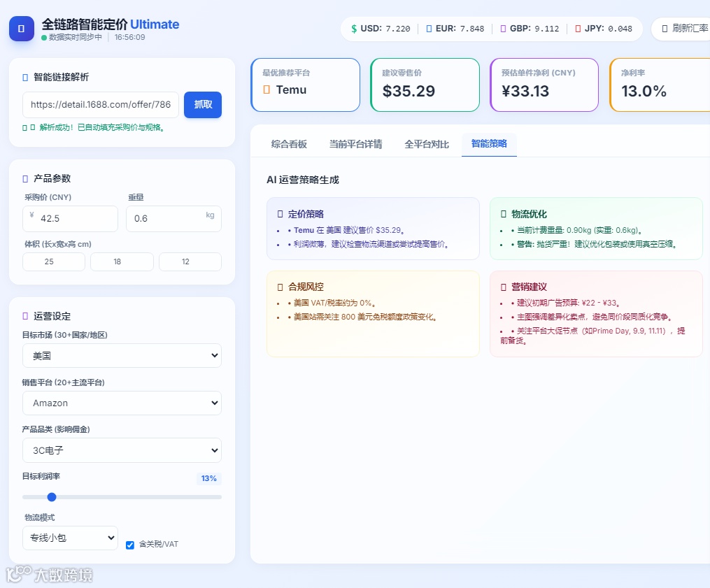Click the EUR currency icon
The width and height of the screenshot is (710, 588).
coord(429,29)
